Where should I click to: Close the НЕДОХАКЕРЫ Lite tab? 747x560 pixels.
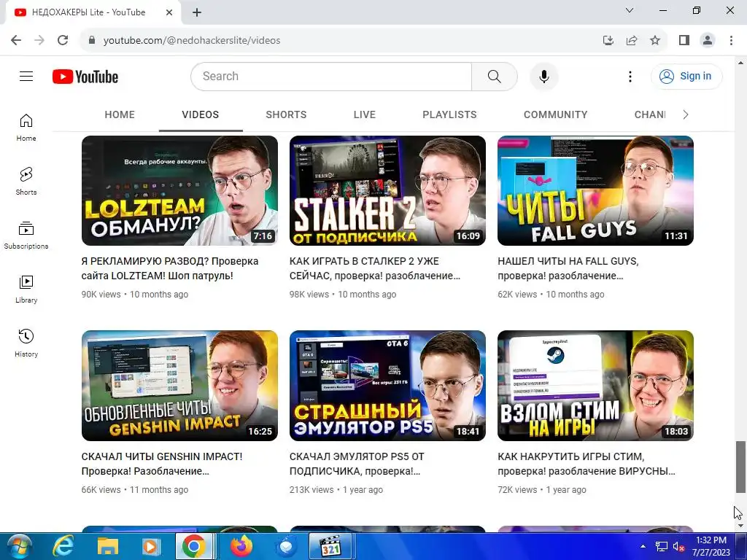click(169, 12)
